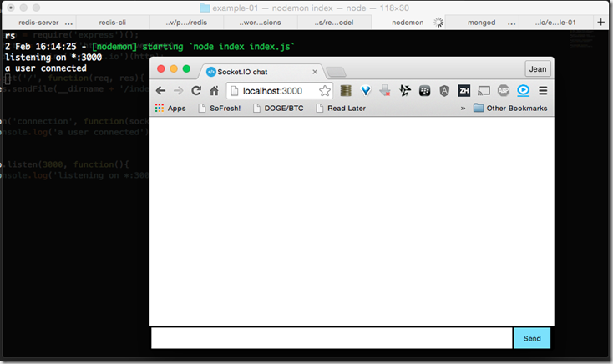Click the Jean profile button

pyautogui.click(x=538, y=69)
